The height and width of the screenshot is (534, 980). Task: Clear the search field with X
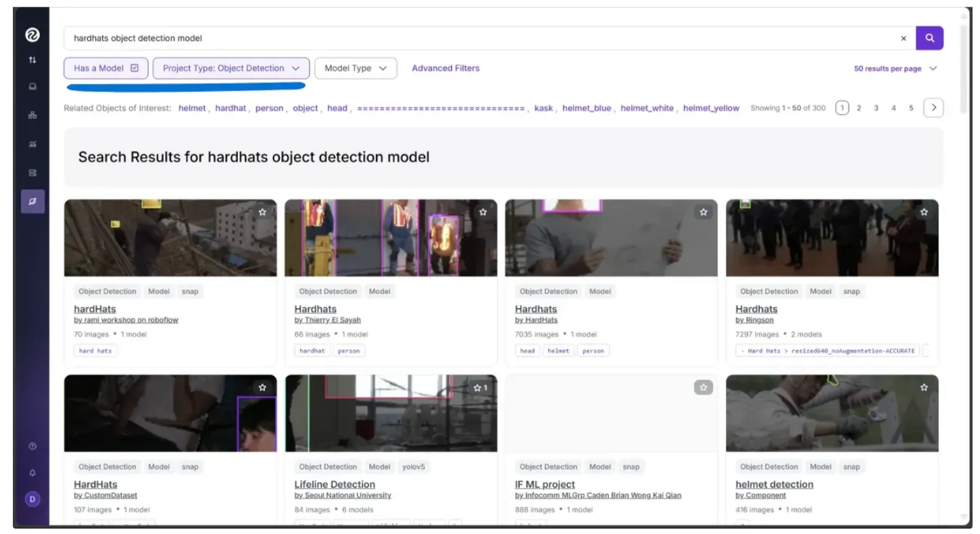904,39
